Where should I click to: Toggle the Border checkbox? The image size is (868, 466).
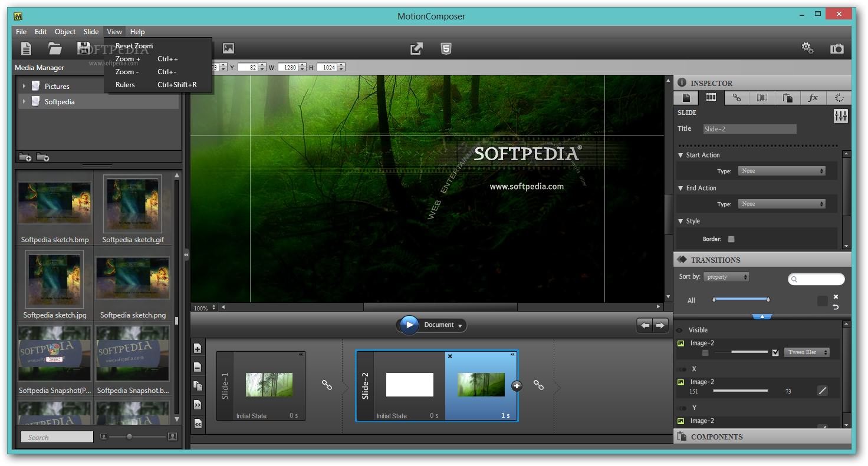[731, 239]
